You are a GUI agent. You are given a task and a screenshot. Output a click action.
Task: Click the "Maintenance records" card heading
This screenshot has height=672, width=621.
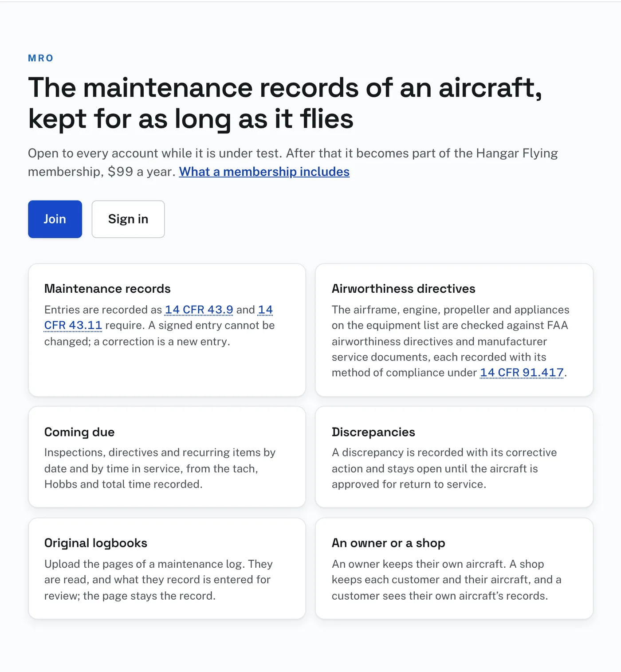[107, 289]
